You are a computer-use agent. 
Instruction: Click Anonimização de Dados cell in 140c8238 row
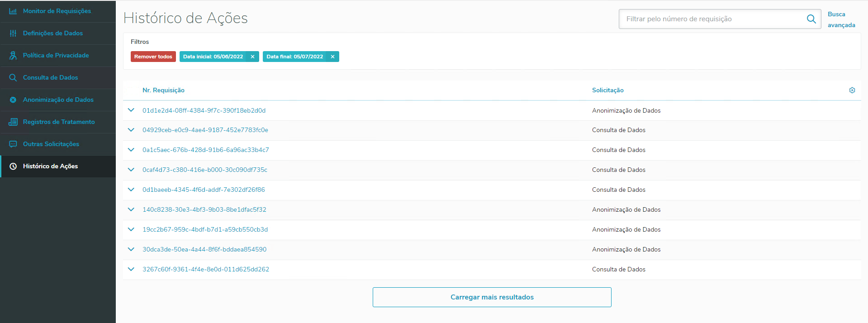click(626, 209)
